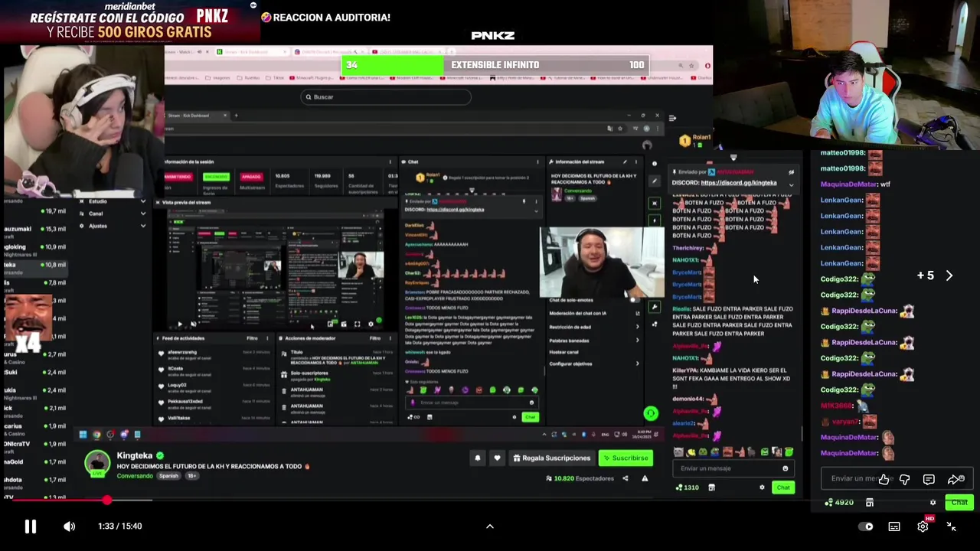The width and height of the screenshot is (980, 551).
Task: Hide the pinned message eye-slash icon
Action: click(791, 172)
